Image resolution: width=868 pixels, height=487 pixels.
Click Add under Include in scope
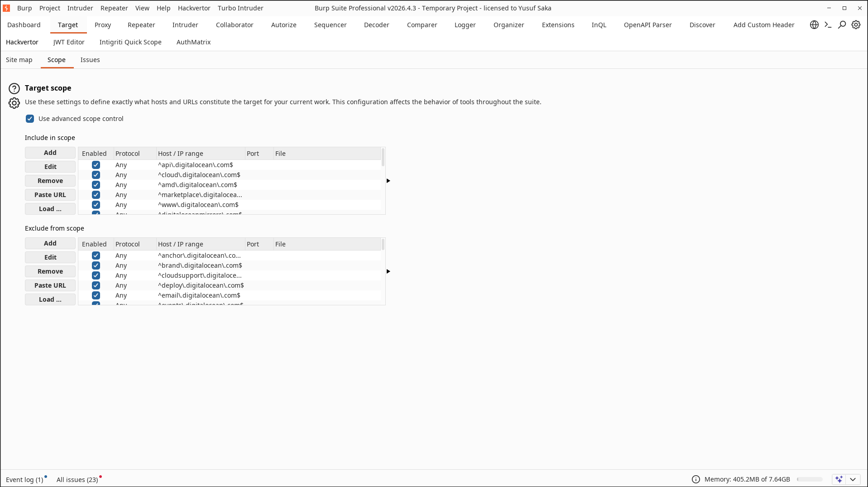(50, 153)
